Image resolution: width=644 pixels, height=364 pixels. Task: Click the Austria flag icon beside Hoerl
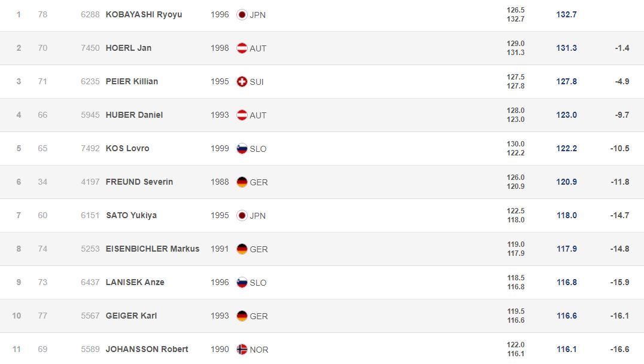pos(242,48)
